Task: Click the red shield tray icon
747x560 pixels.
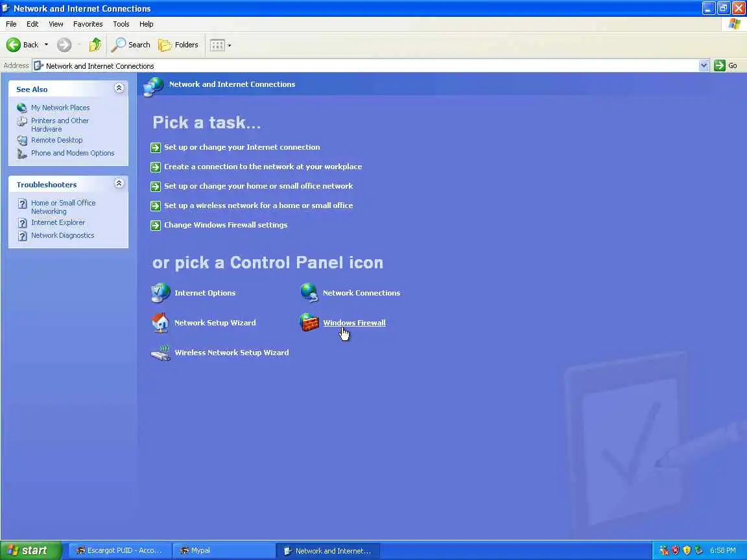Action: pos(675,550)
